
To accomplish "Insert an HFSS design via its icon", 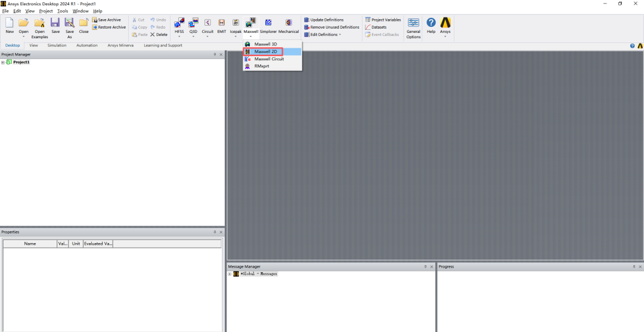I will (179, 23).
